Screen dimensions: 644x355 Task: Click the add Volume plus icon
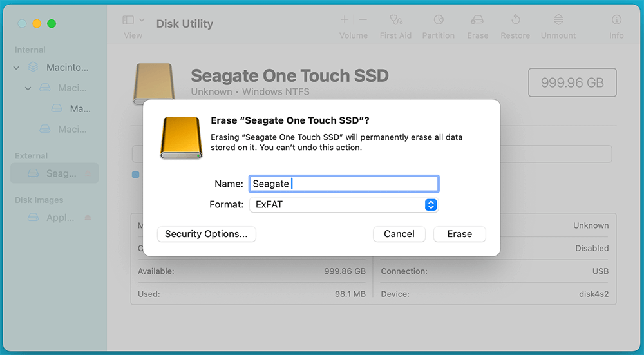point(344,19)
